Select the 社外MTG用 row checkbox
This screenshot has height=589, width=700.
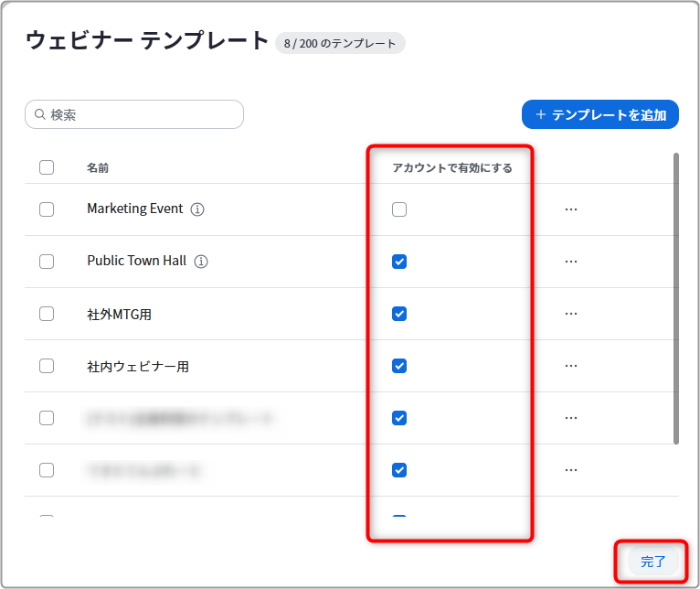point(47,314)
